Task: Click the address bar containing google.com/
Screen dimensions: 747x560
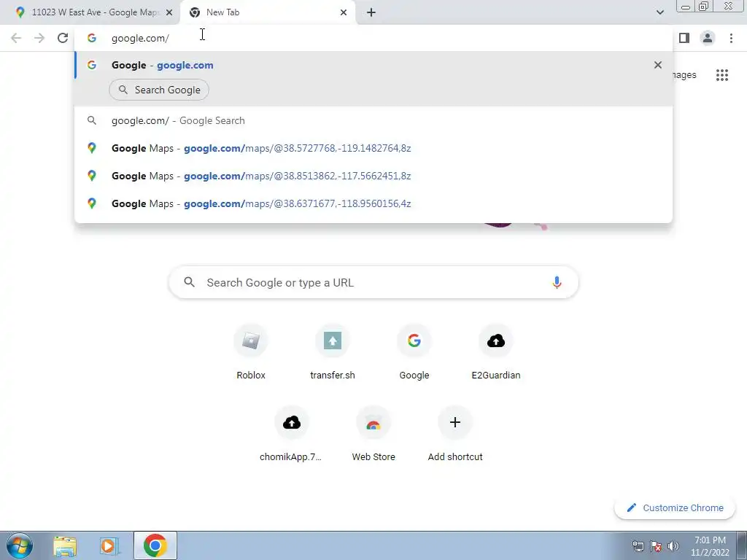Action: (373, 38)
